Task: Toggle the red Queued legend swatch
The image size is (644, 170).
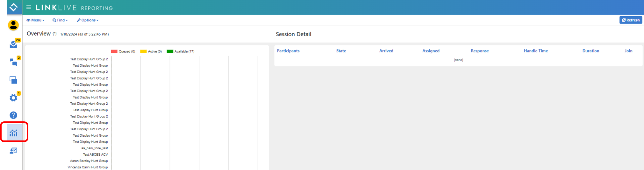Action: (114, 51)
